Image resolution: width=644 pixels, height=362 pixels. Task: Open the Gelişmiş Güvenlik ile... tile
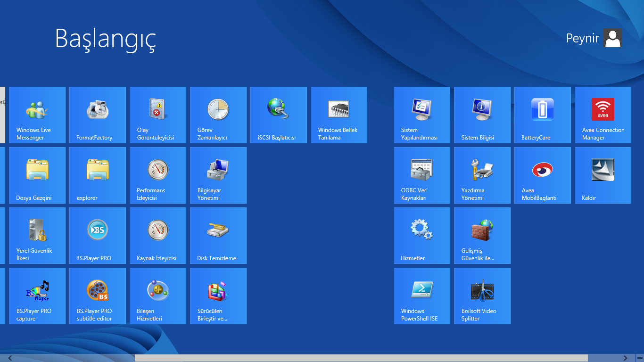482,236
